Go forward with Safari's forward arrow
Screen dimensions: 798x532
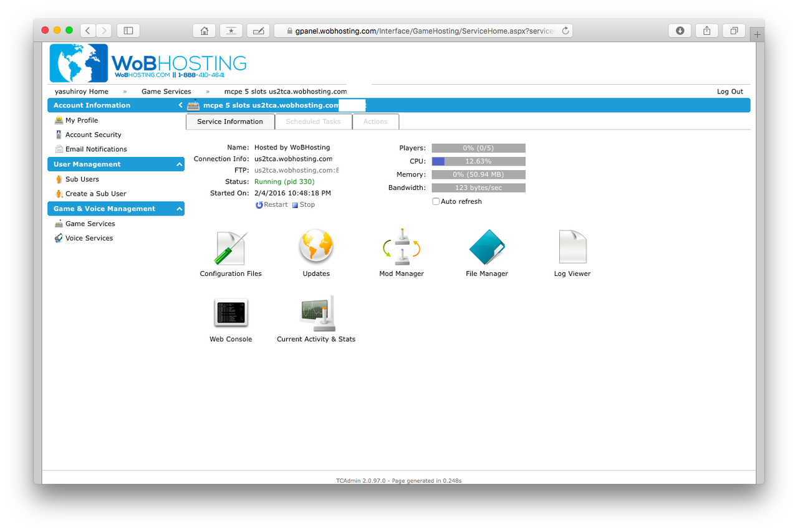104,31
